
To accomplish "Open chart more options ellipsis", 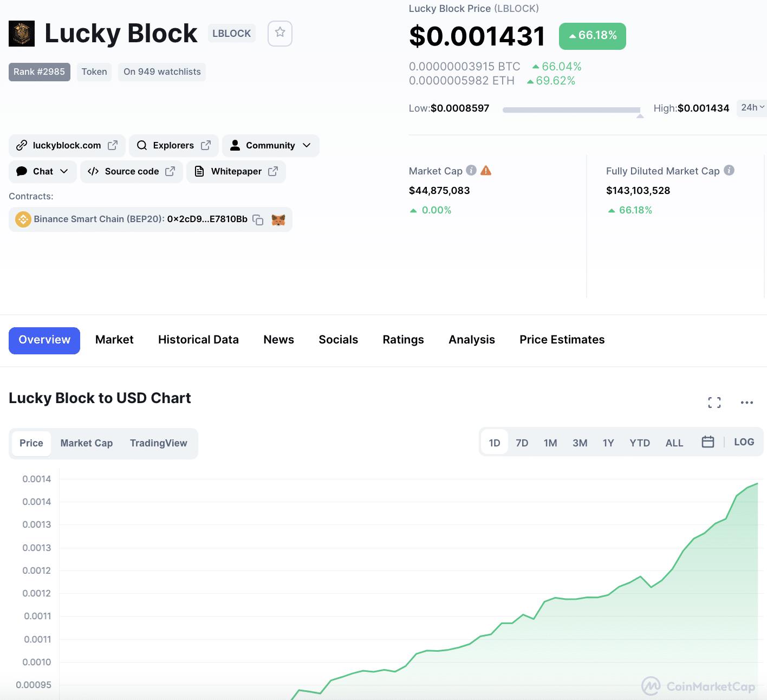I will [747, 403].
